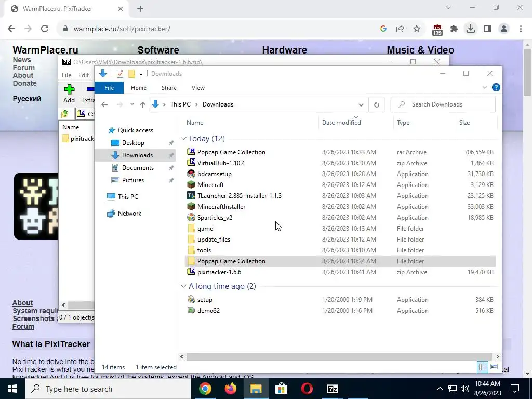The width and height of the screenshot is (532, 399).
Task: Bookmark this page with star icon
Action: point(417,29)
